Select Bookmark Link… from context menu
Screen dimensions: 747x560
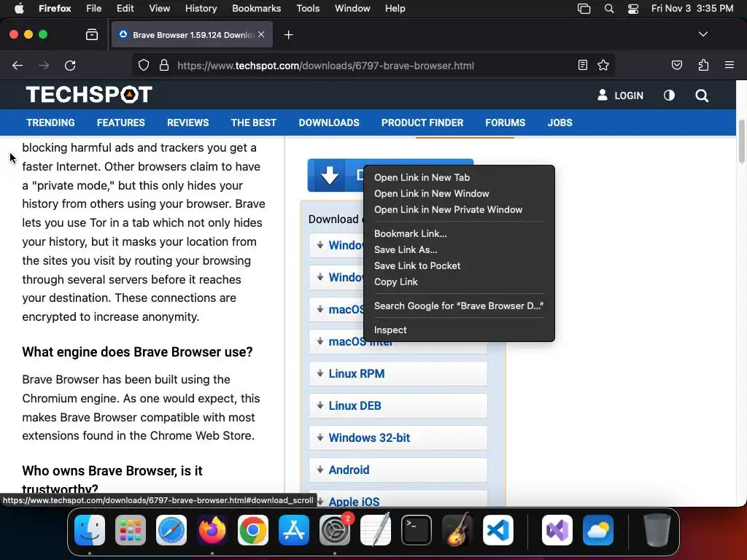point(410,233)
